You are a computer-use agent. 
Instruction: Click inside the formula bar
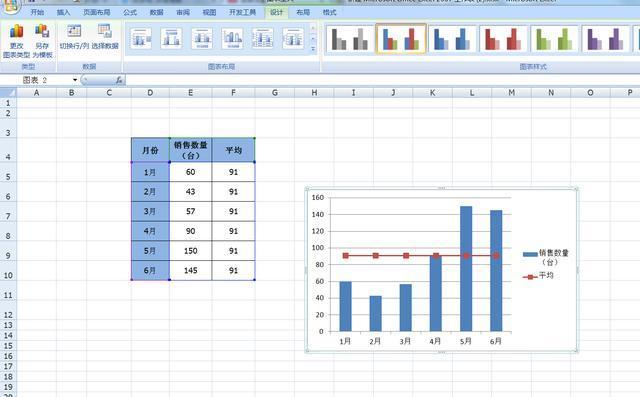(382, 80)
